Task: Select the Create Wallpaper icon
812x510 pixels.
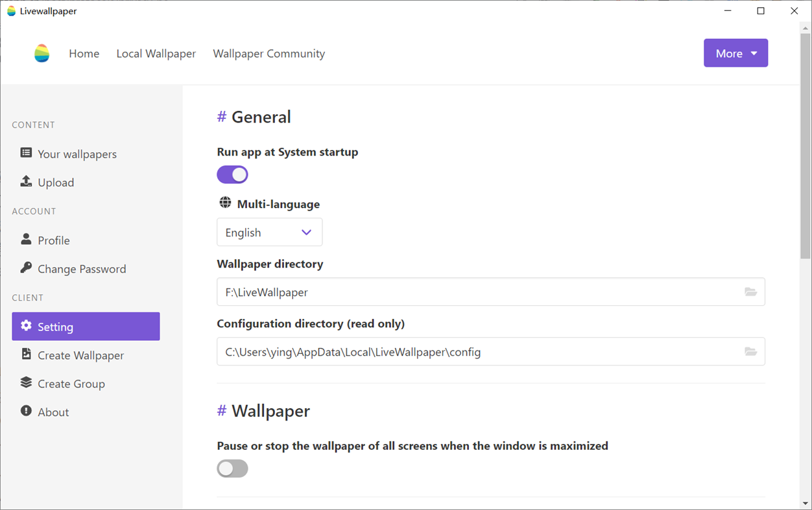Action: 25,354
